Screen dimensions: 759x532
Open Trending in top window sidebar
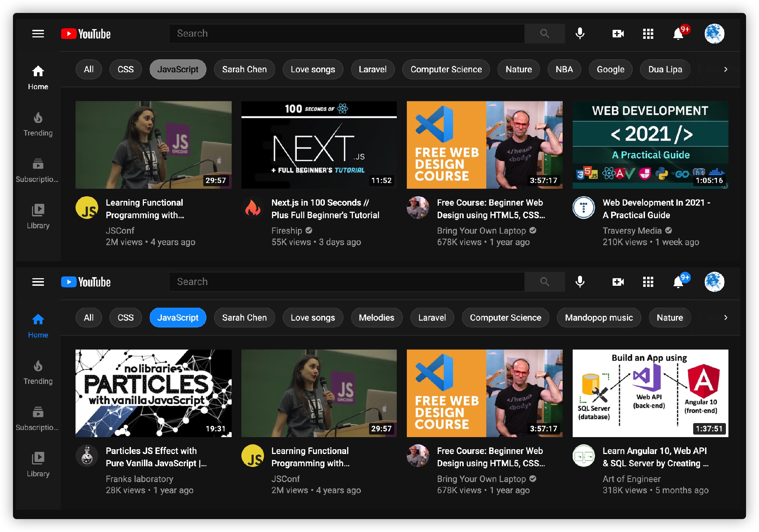pyautogui.click(x=38, y=124)
